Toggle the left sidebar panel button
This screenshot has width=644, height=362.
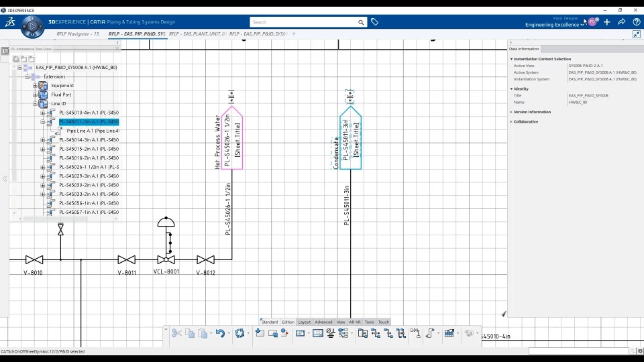click(x=5, y=51)
